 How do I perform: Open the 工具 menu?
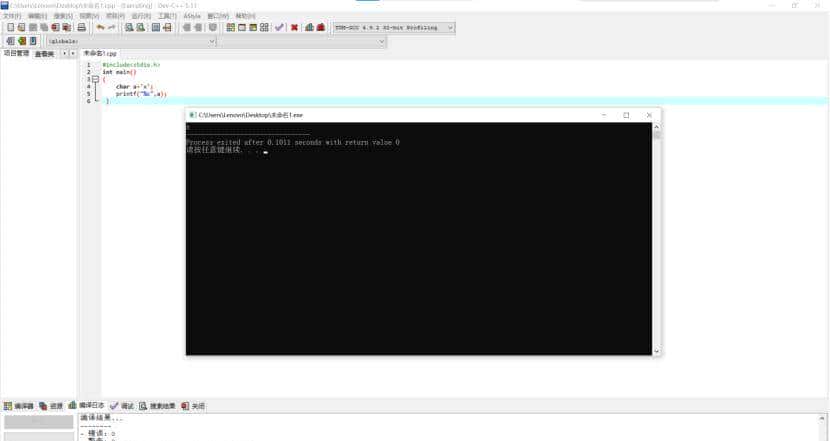pyautogui.click(x=167, y=16)
